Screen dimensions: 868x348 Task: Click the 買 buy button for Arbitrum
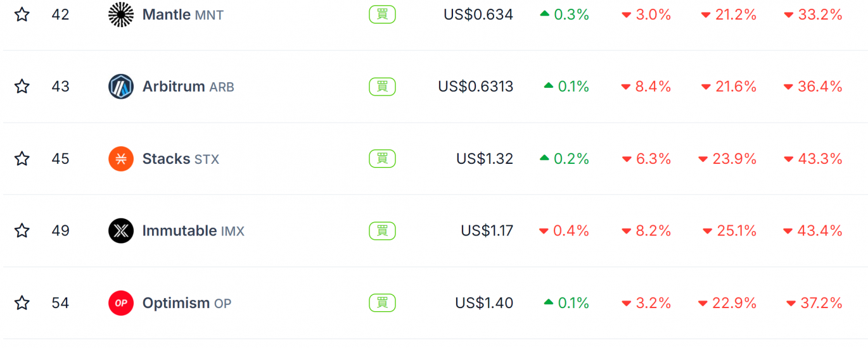[x=382, y=87]
